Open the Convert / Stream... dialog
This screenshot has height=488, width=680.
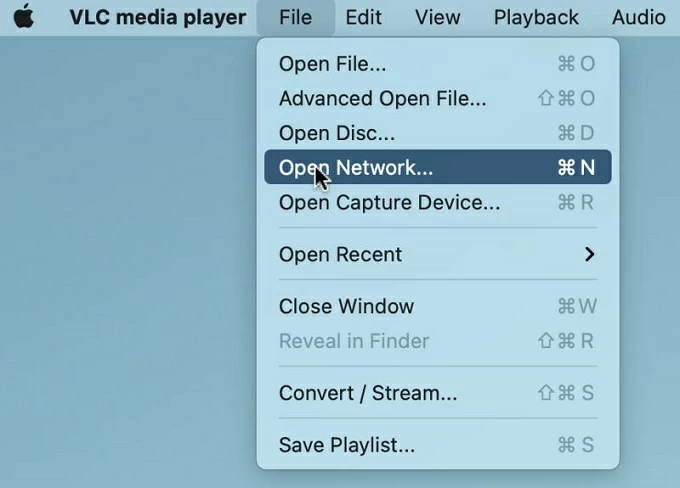[367, 393]
